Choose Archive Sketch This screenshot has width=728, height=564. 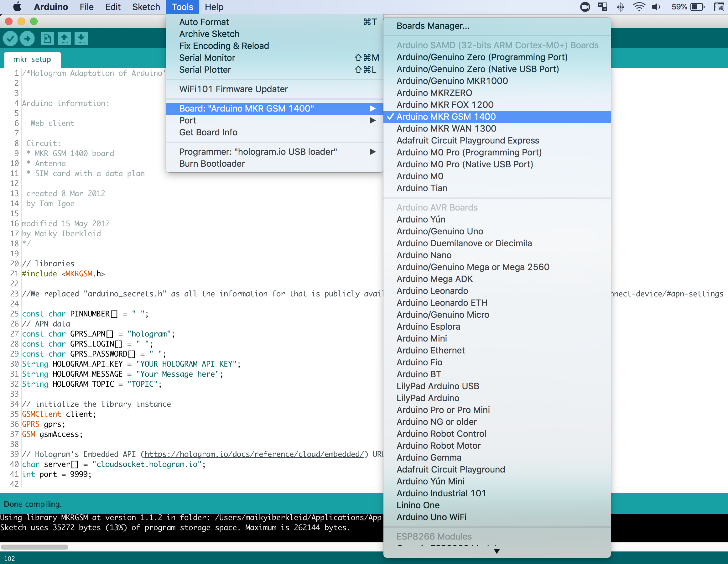pos(274,34)
